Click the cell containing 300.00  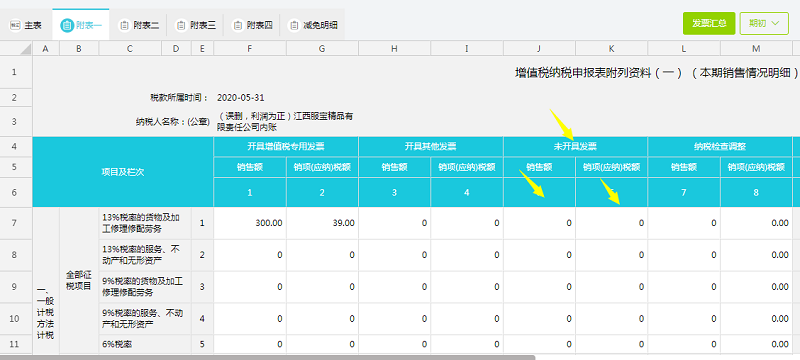(250, 223)
